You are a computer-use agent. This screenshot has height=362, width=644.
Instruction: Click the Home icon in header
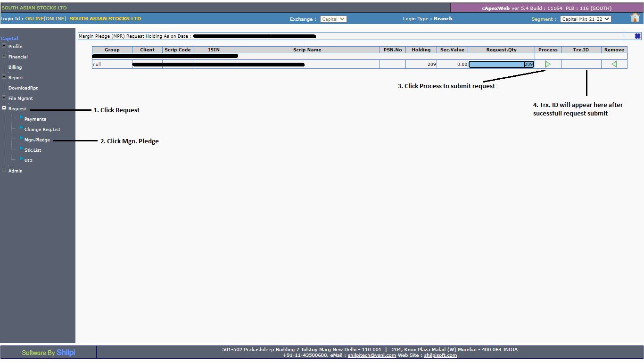pos(635,18)
